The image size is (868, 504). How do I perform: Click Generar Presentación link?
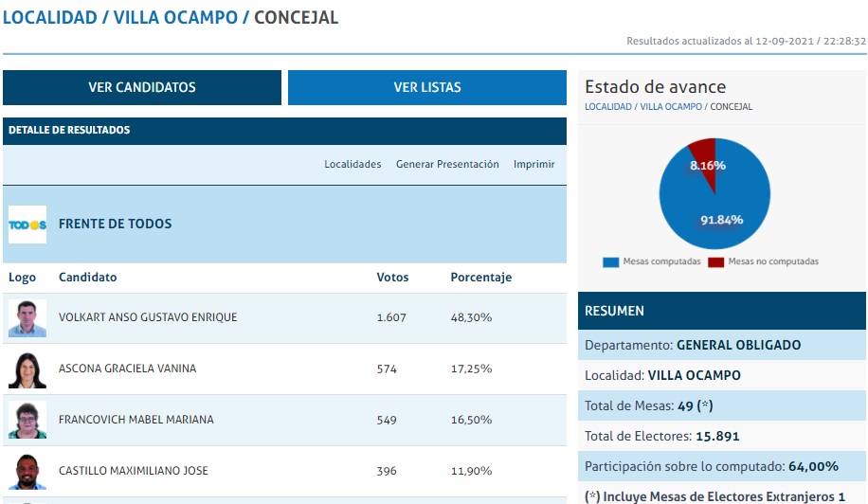pos(447,164)
